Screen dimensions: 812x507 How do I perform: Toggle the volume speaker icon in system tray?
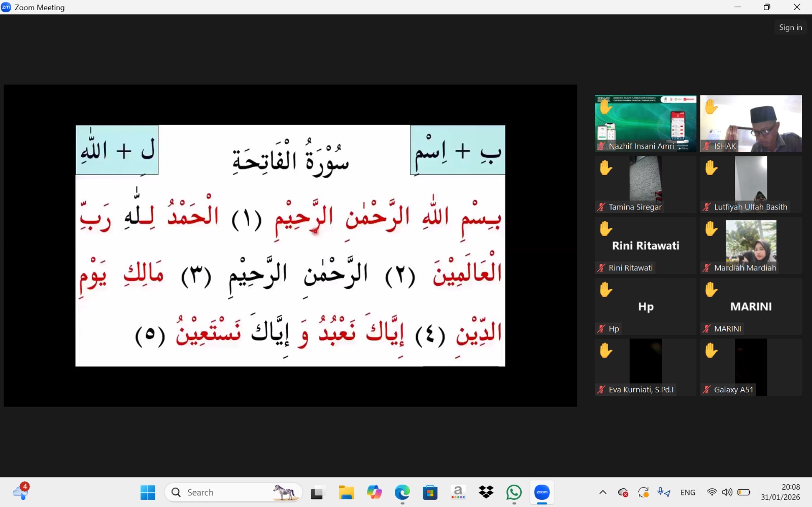(x=727, y=492)
